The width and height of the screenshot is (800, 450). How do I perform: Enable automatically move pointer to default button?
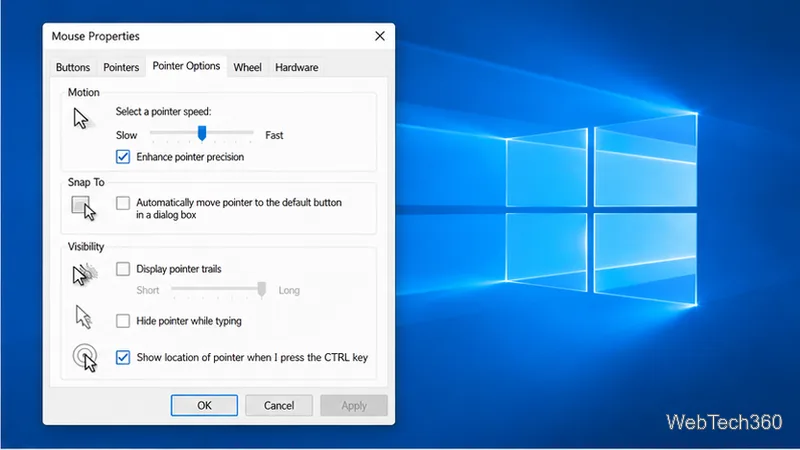[x=123, y=203]
